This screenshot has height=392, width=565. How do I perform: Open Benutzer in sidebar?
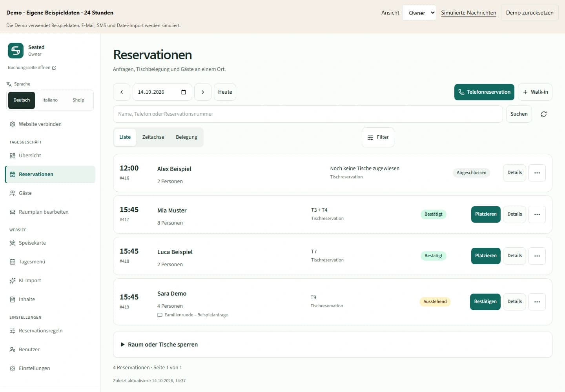tap(50, 350)
